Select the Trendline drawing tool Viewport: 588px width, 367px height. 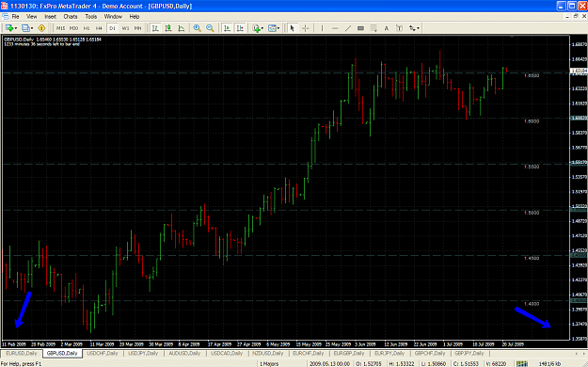pyautogui.click(x=348, y=28)
